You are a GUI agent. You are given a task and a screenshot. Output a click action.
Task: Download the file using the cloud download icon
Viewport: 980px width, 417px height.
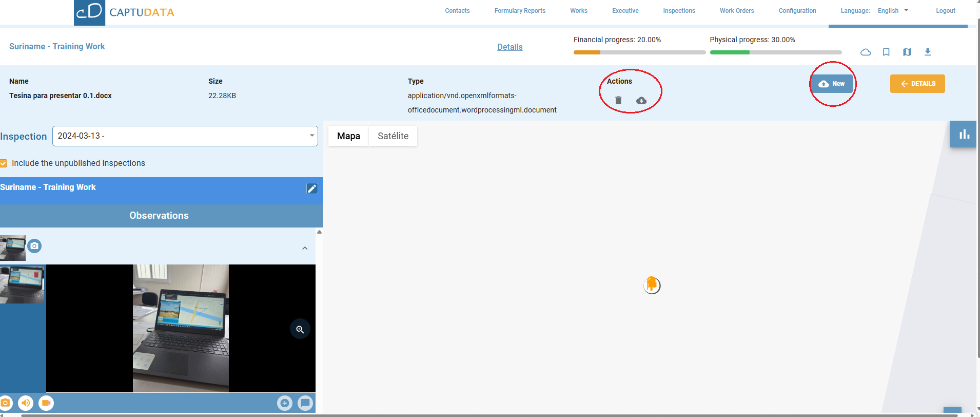[x=641, y=101]
